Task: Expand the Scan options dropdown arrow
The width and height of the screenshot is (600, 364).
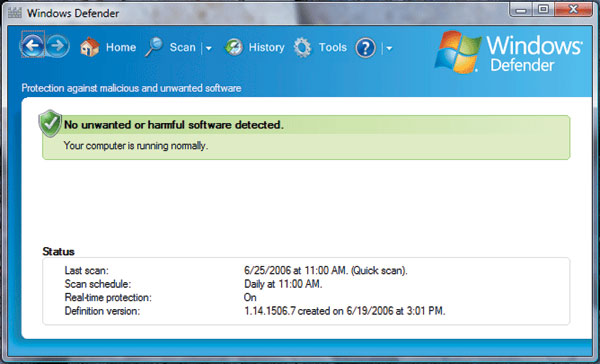Action: (x=209, y=48)
